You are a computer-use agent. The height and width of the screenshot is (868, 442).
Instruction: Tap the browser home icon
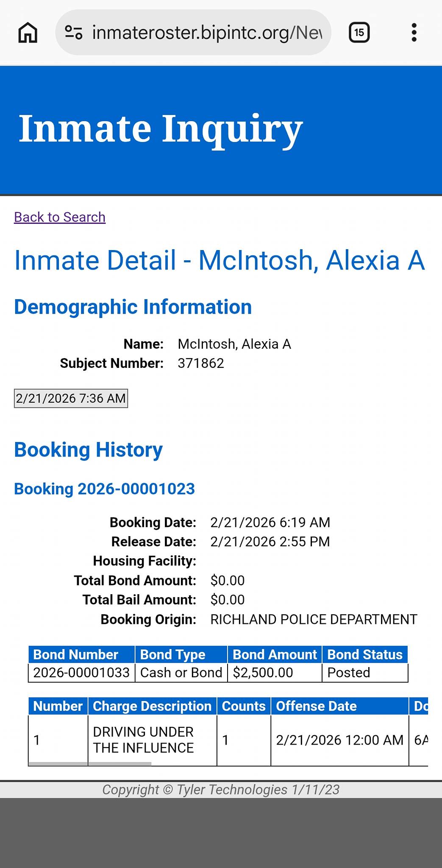(28, 33)
